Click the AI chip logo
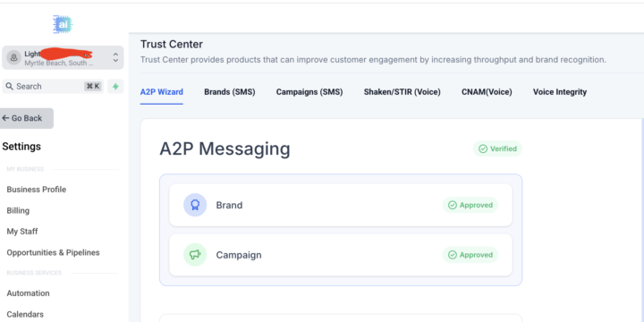This screenshot has height=322, width=644. click(63, 25)
